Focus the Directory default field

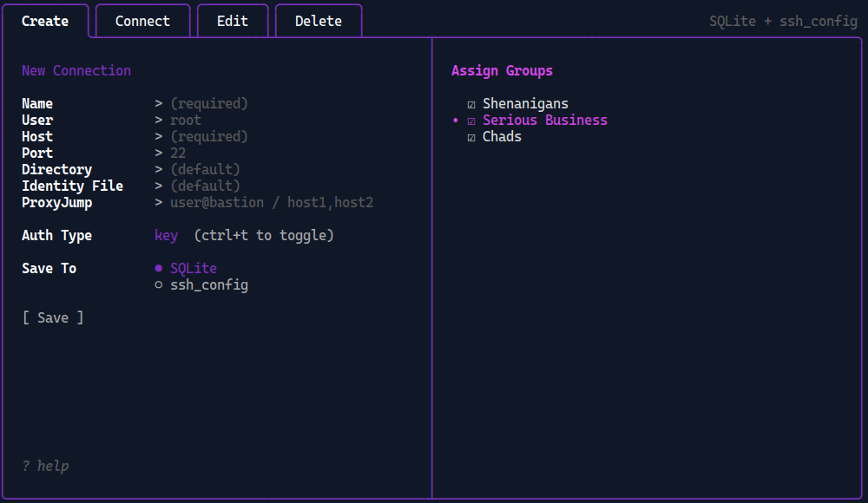tap(205, 169)
